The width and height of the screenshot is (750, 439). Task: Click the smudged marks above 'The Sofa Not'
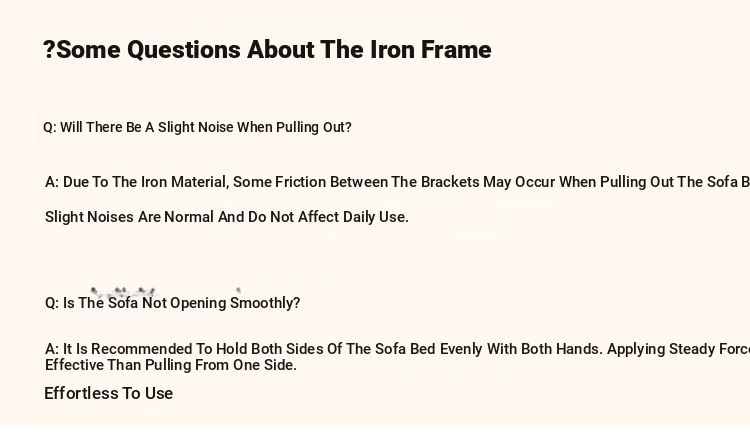pyautogui.click(x=123, y=291)
